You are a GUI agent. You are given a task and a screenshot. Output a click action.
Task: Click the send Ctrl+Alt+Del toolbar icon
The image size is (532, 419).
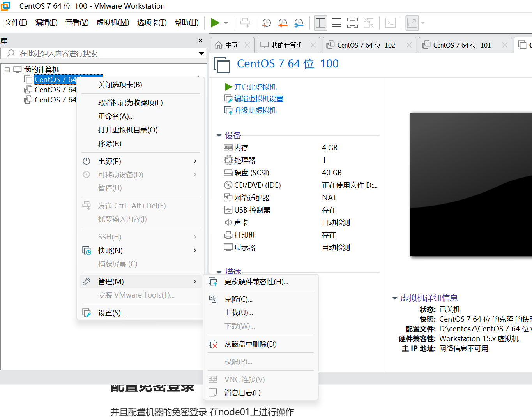245,23
